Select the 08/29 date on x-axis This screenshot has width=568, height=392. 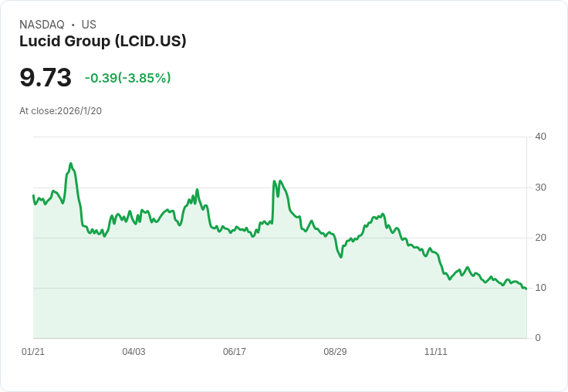click(335, 352)
